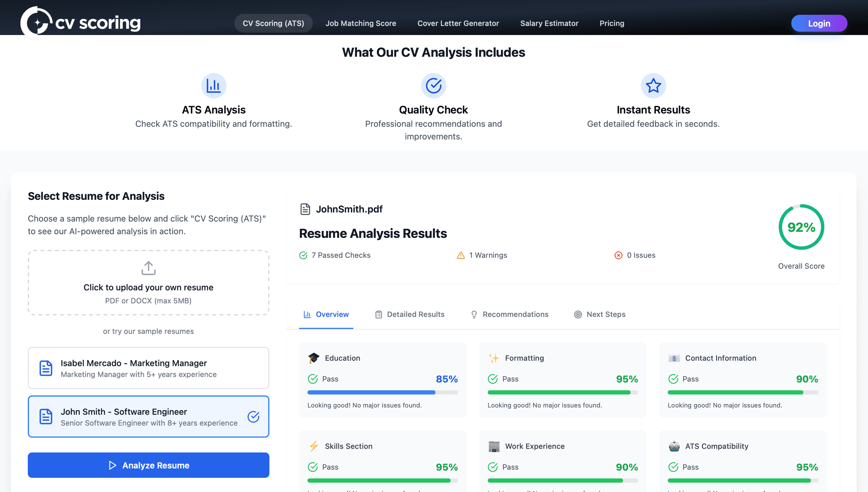This screenshot has height=492, width=868.
Task: Click the upload arrow icon
Action: [148, 268]
